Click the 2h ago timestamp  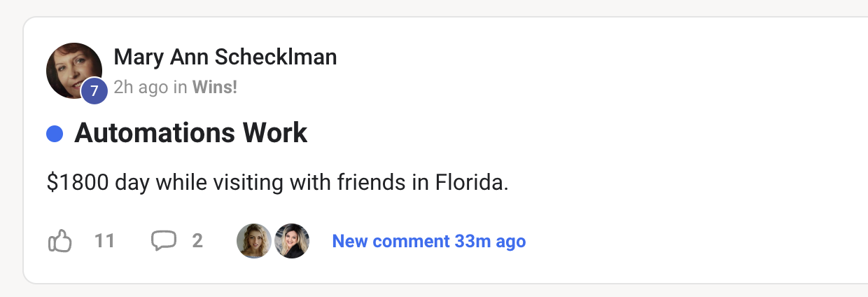coord(141,87)
